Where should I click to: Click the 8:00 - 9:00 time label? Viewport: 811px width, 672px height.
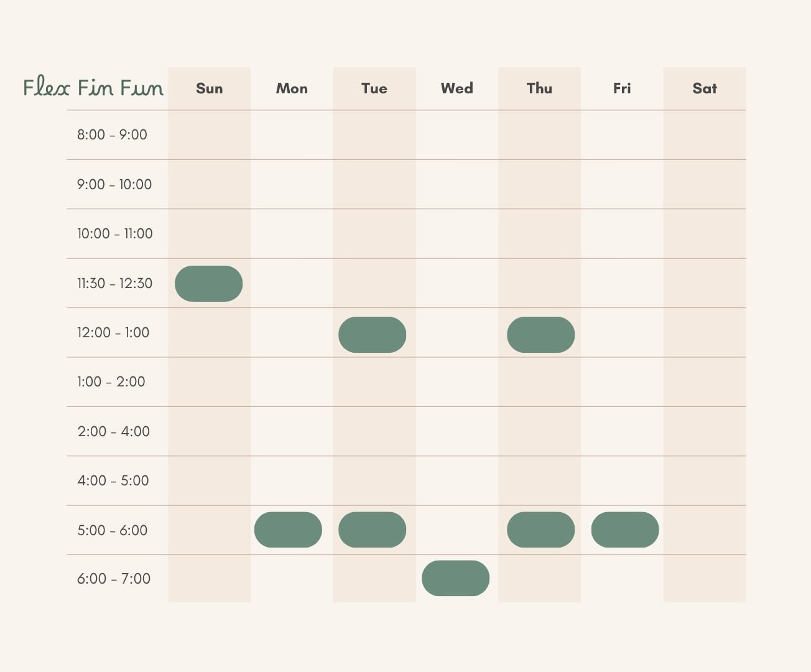pyautogui.click(x=112, y=134)
